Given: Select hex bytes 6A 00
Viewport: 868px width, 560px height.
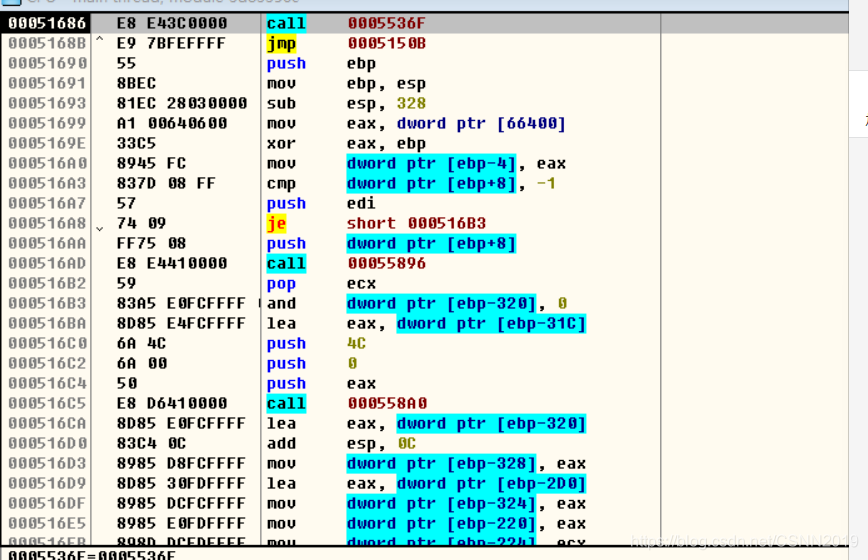Looking at the screenshot, I should pos(142,364).
